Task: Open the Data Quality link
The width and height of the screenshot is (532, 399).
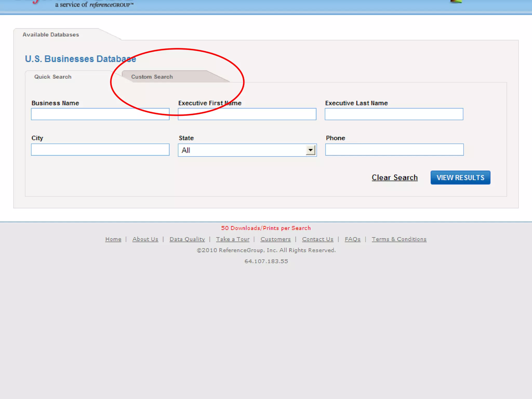Action: tap(187, 239)
